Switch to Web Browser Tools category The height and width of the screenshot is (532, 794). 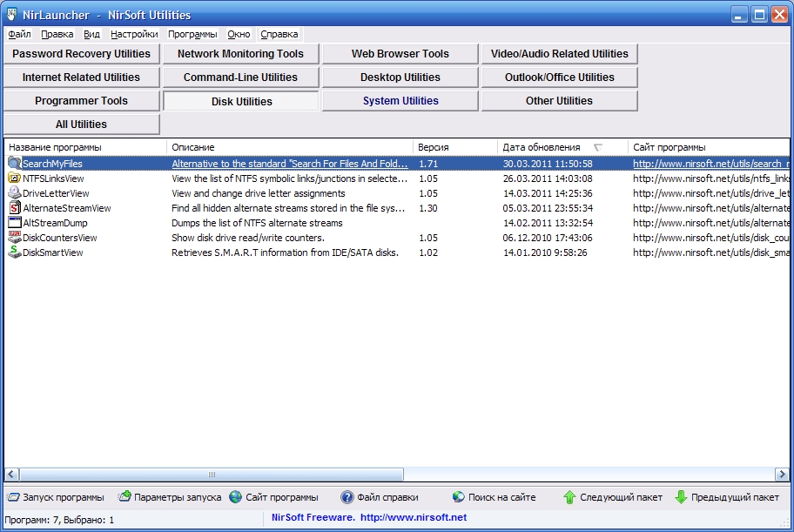pyautogui.click(x=400, y=54)
